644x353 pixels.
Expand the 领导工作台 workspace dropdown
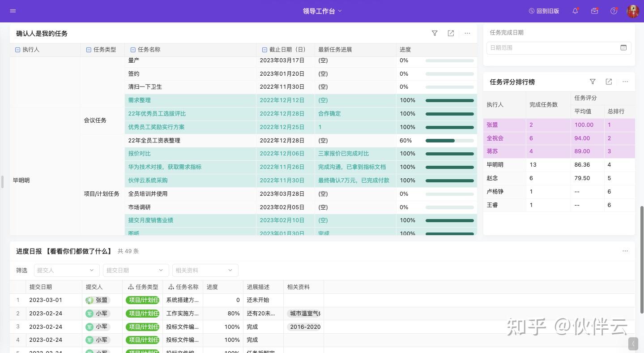(322, 11)
